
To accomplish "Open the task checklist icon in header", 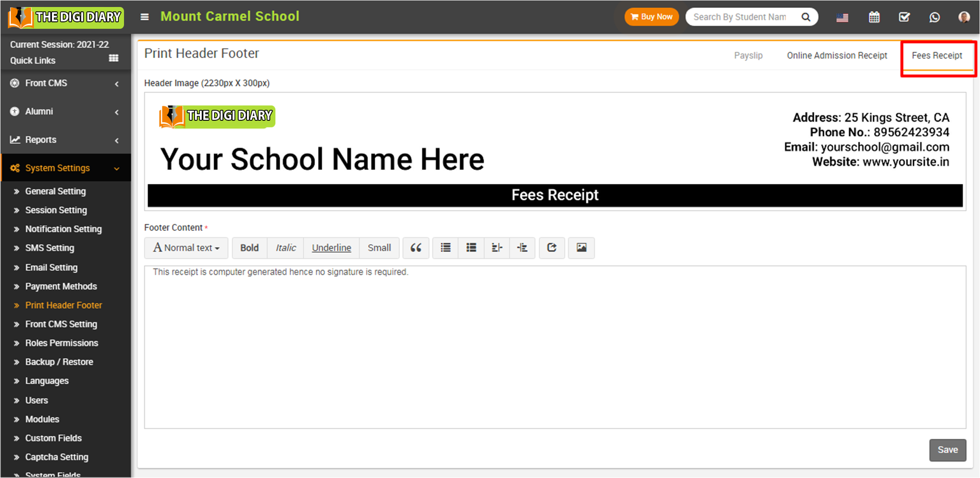I will tap(904, 17).
